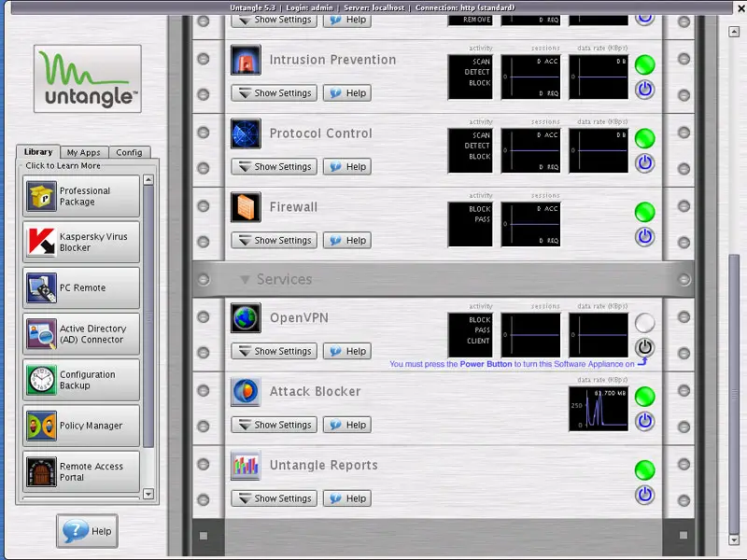Switch to the Config tab
Screen dimensions: 747x560
[129, 152]
